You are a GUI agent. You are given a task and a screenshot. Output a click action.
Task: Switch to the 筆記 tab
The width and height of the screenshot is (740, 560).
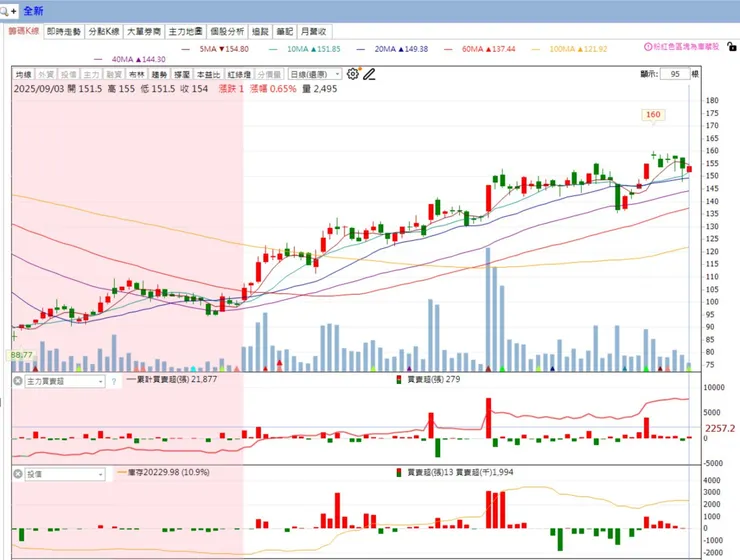point(285,32)
